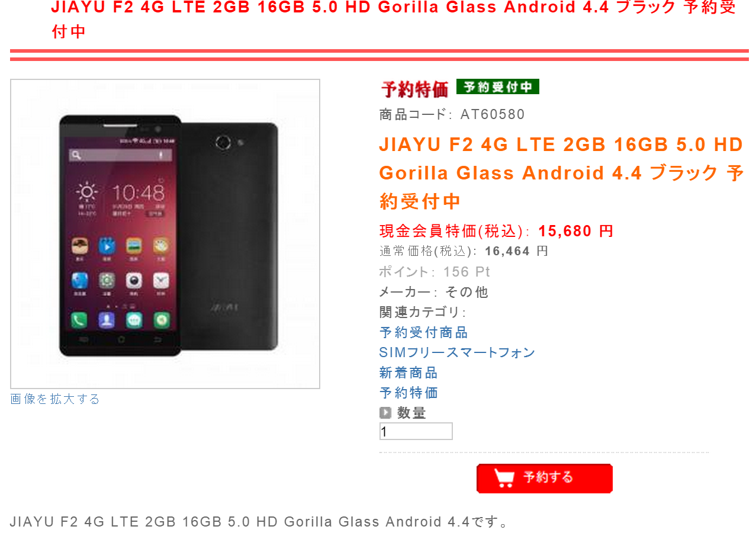Click the shopping cart icon on reserve button
The height and width of the screenshot is (536, 756).
click(504, 478)
